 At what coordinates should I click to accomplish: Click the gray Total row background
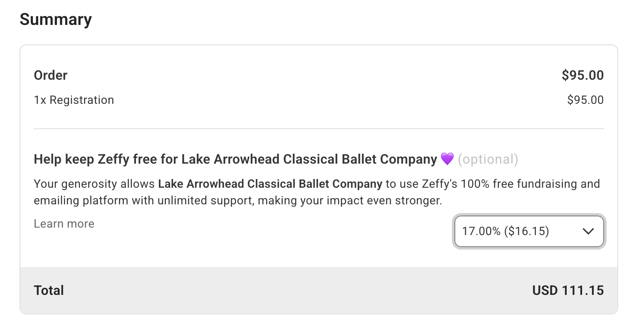(x=291, y=290)
